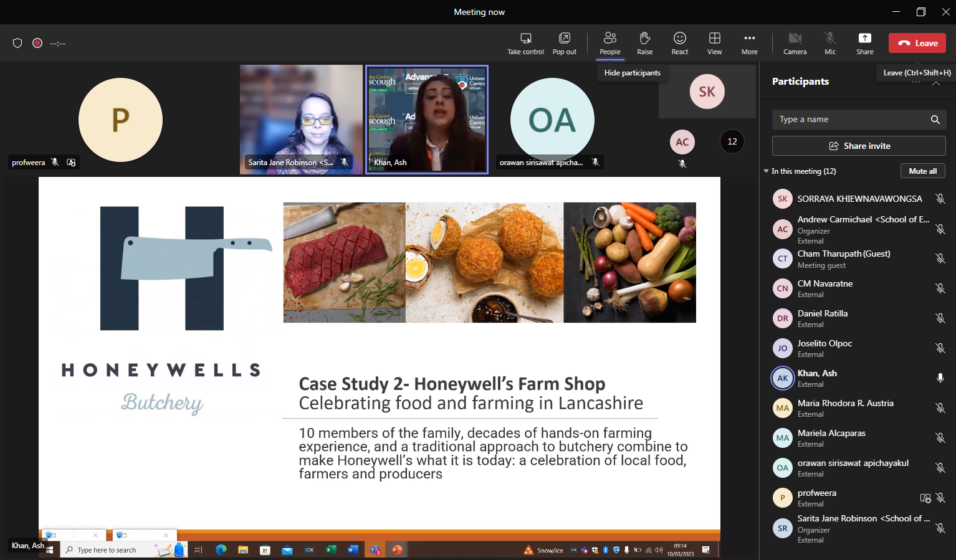This screenshot has width=956, height=560.
Task: Open the Share content tray
Action: [865, 44]
